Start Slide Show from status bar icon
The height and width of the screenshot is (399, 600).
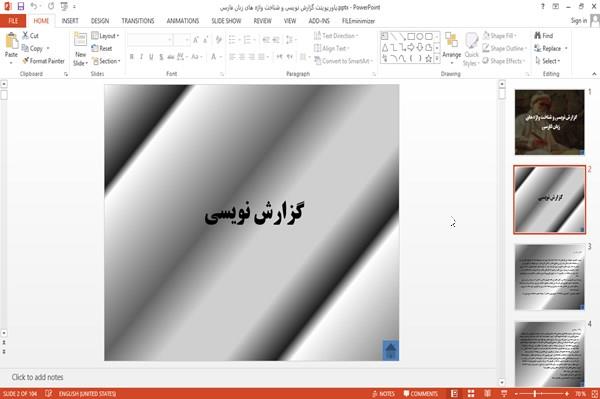(x=504, y=394)
